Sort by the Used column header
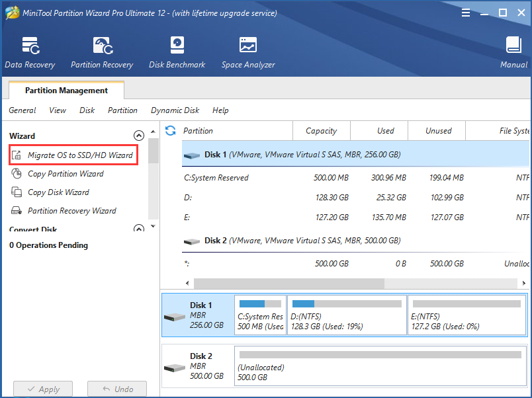This screenshot has width=532, height=398. coord(379,131)
